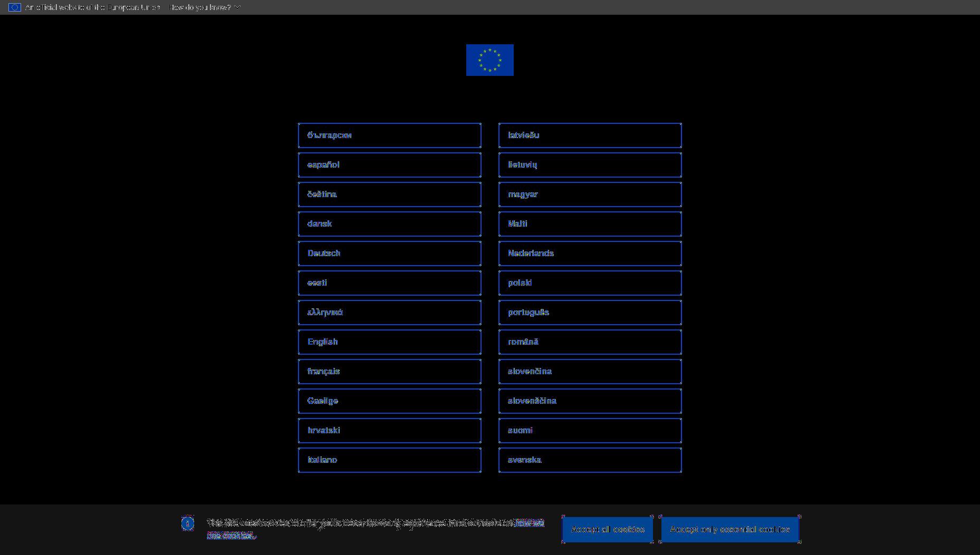
Task: Pick polski as language
Action: pyautogui.click(x=590, y=283)
